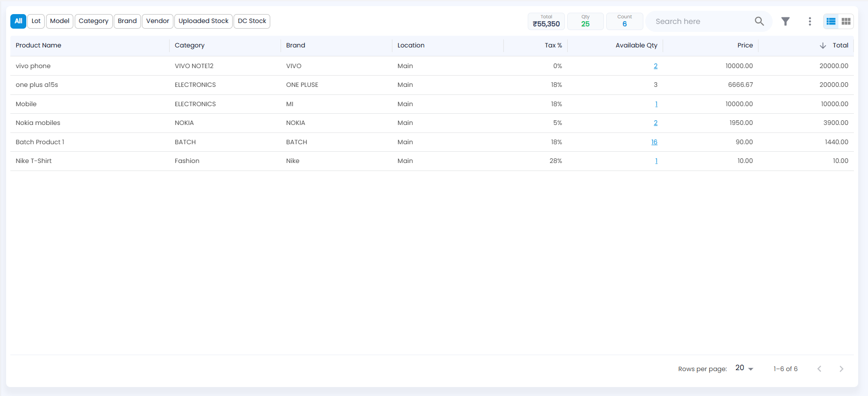Select the Lot tab
The image size is (868, 396).
pos(36,21)
